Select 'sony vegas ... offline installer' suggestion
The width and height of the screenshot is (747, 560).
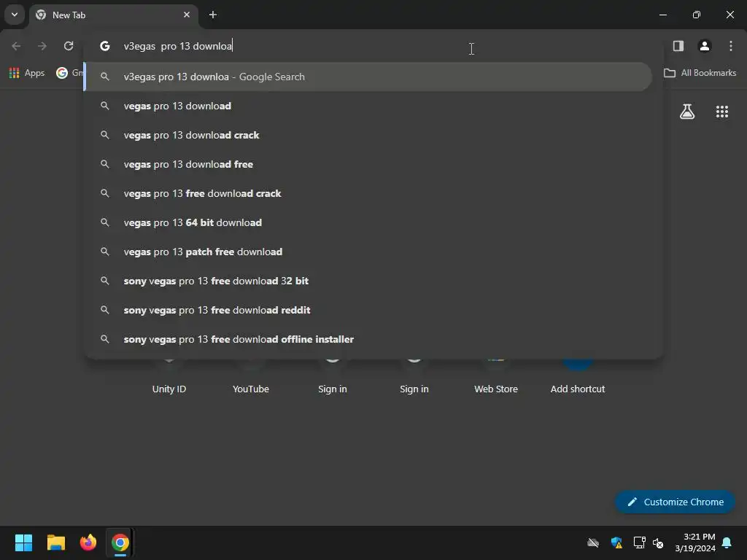(x=368, y=339)
